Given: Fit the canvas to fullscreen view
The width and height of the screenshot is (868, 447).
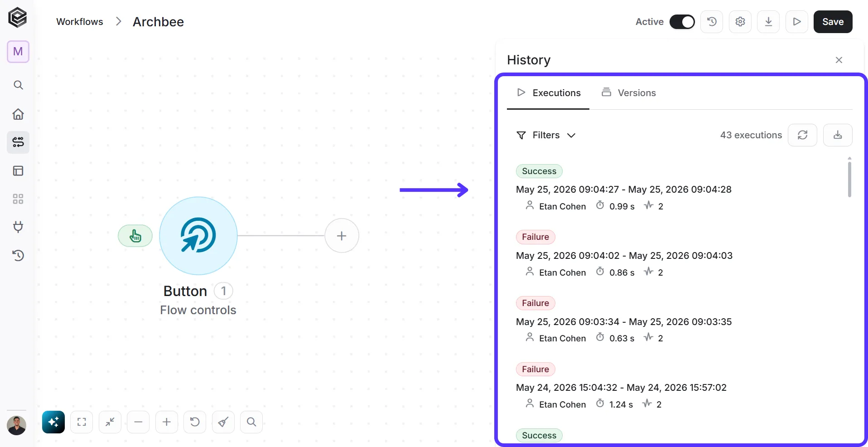Looking at the screenshot, I should (x=82, y=422).
